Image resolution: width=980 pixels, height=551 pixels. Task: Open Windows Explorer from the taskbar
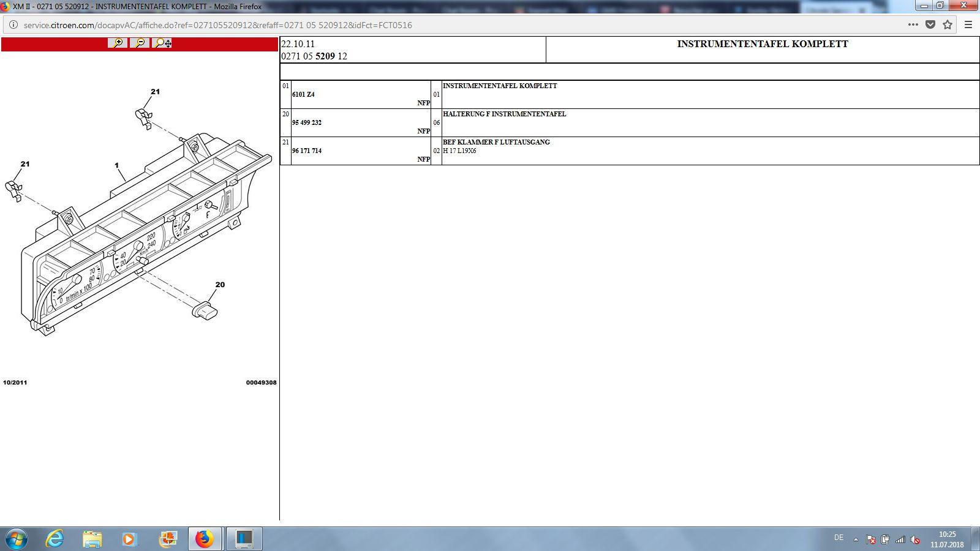pyautogui.click(x=92, y=539)
